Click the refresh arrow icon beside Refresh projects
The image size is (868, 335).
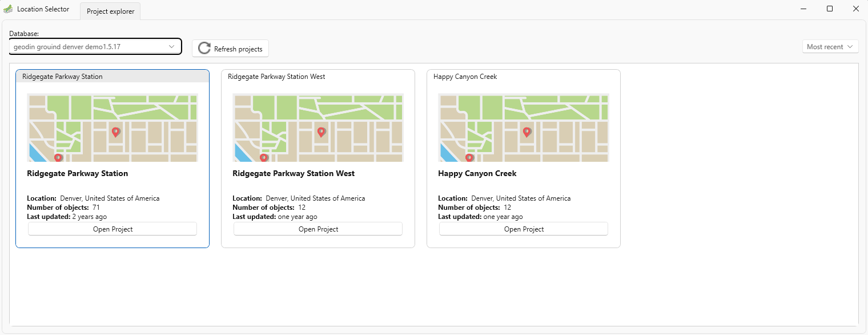[204, 49]
